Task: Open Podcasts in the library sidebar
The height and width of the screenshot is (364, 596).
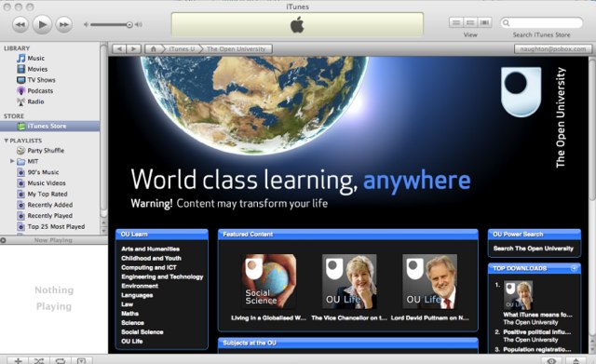Action: pos(40,91)
